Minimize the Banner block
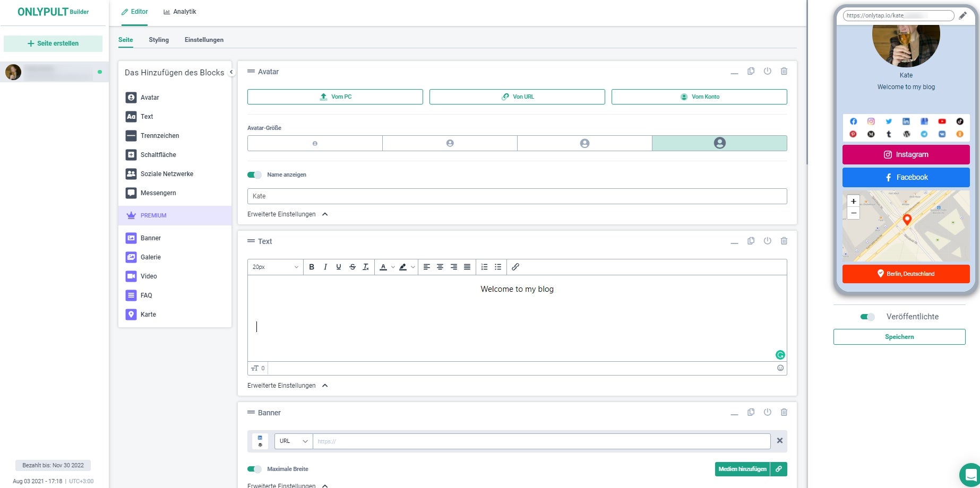This screenshot has width=980, height=488. coord(735,414)
